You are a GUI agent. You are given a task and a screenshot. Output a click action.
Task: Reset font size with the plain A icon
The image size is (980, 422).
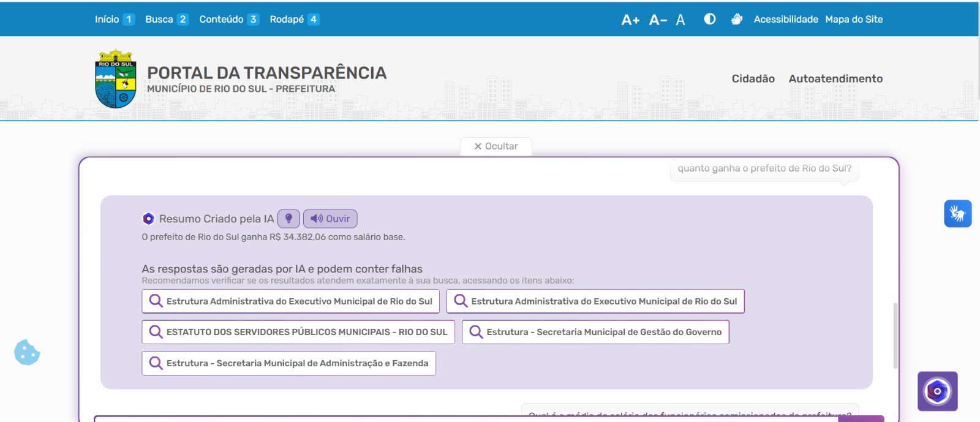680,20
